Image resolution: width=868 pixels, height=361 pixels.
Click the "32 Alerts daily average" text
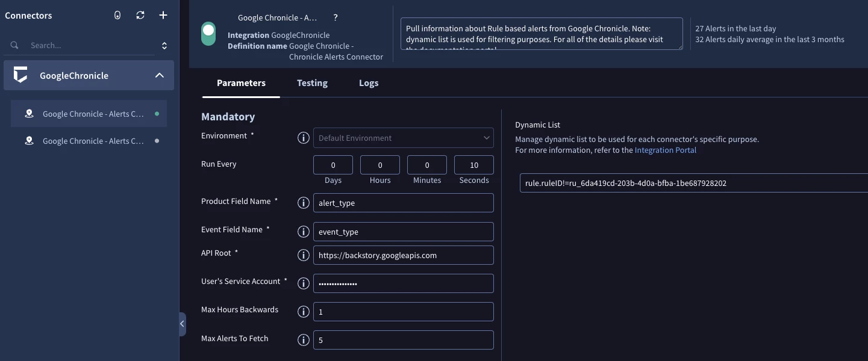pos(770,39)
